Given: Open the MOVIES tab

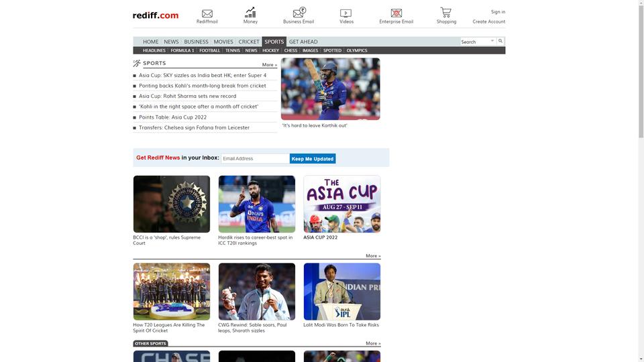Looking at the screenshot, I should click(223, 42).
